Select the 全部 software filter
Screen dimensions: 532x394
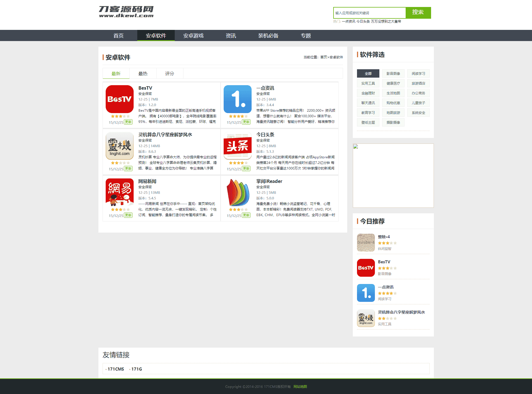[368, 73]
